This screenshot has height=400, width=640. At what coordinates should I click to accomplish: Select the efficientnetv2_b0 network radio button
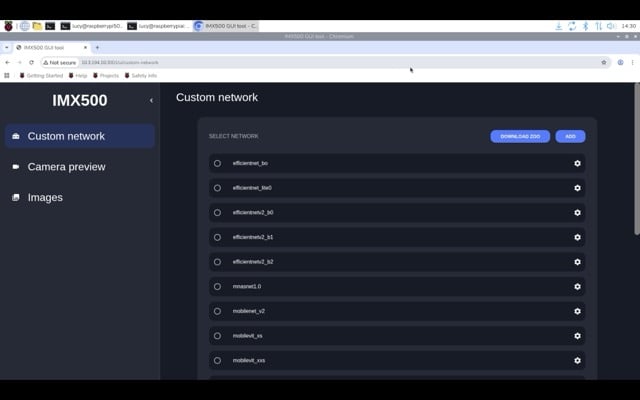[217, 212]
